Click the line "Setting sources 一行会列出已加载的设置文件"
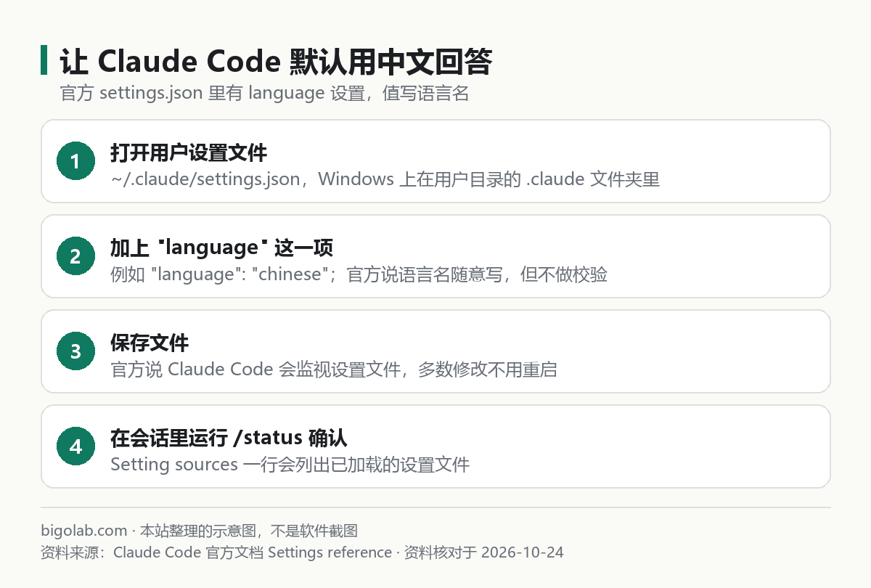Viewport: 871px width, 588px height. tap(290, 465)
